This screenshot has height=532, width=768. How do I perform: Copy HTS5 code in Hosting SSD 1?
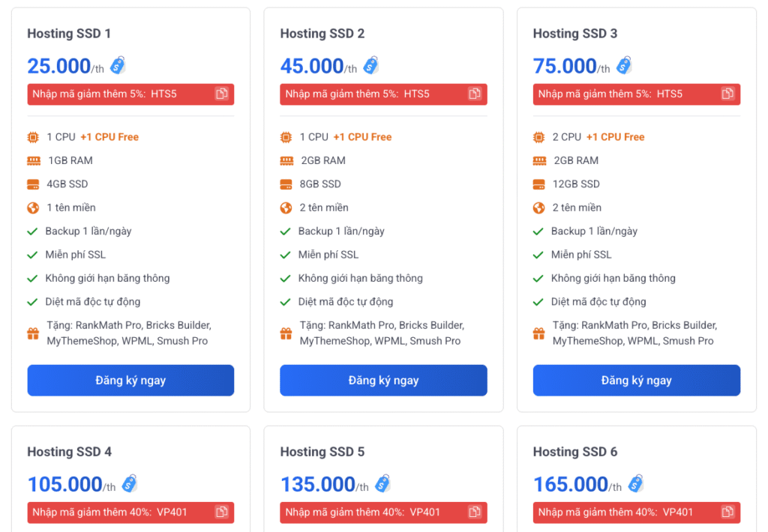tap(222, 94)
